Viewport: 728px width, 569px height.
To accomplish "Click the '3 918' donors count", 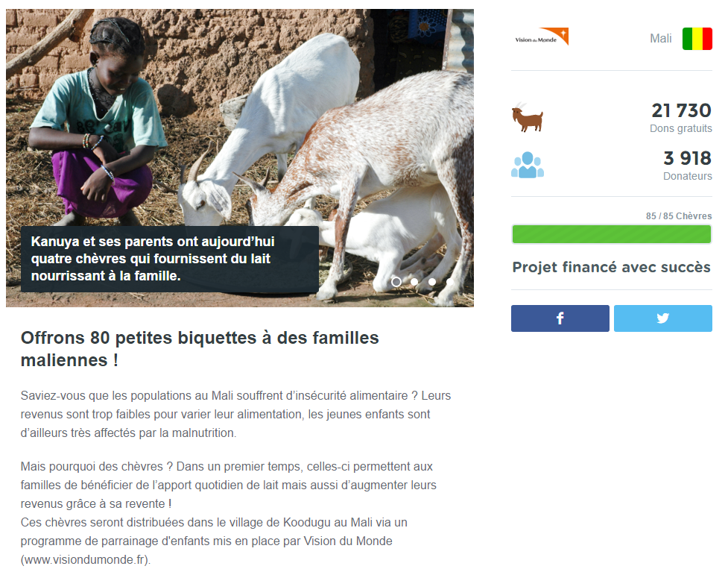I will 687,158.
